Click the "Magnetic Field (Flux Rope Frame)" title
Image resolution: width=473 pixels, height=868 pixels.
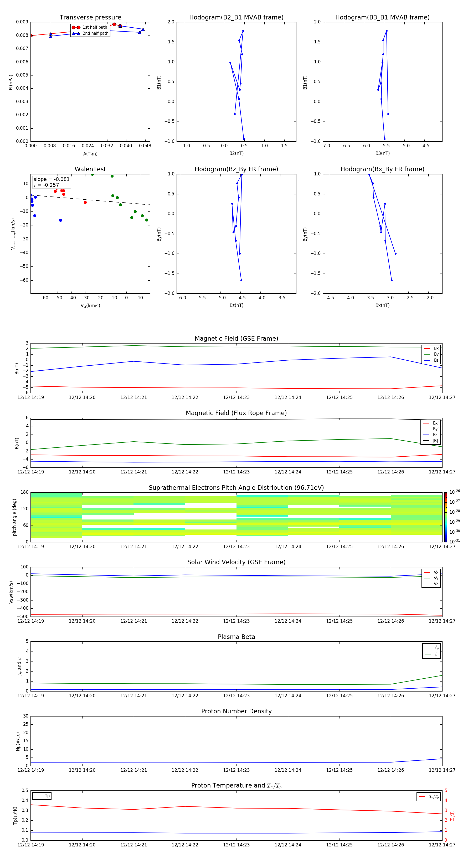[236, 413]
